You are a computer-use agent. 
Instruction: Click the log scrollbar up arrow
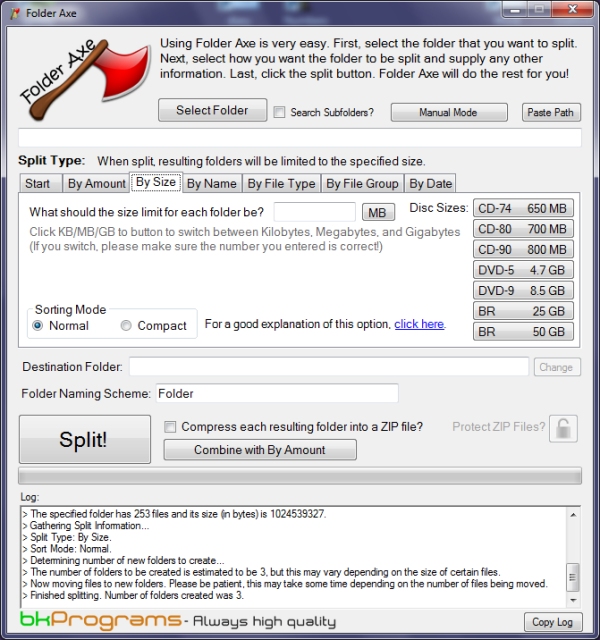(573, 515)
